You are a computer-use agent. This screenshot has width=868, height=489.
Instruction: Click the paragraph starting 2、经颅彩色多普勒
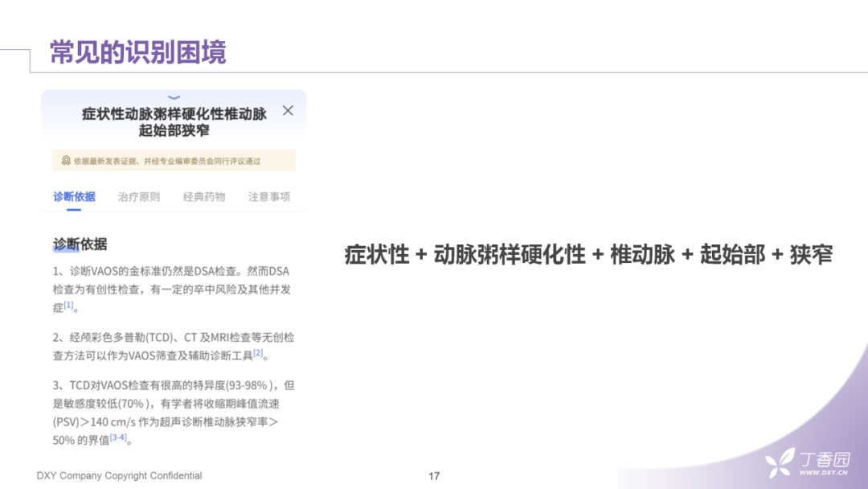(x=174, y=346)
